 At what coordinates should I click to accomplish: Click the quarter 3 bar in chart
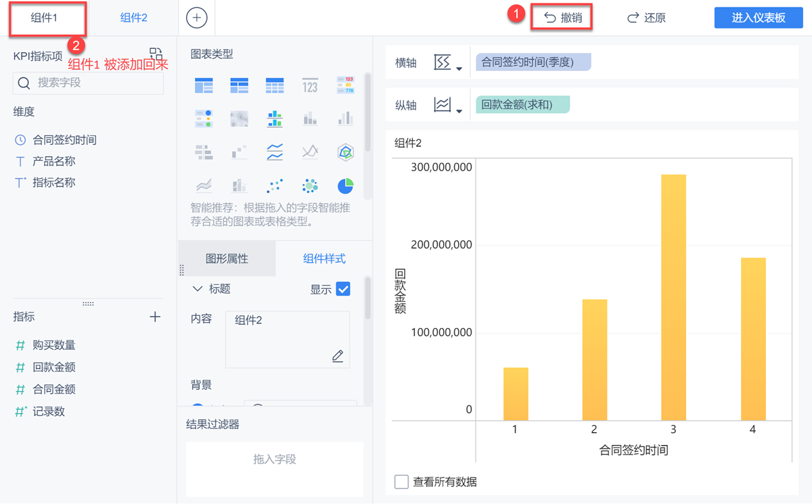tap(673, 298)
